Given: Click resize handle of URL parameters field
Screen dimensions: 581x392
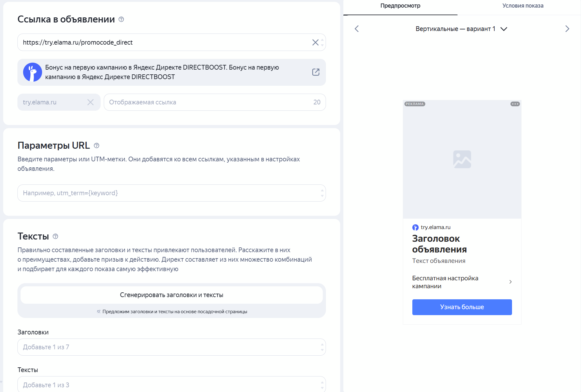Looking at the screenshot, I should coord(322,193).
